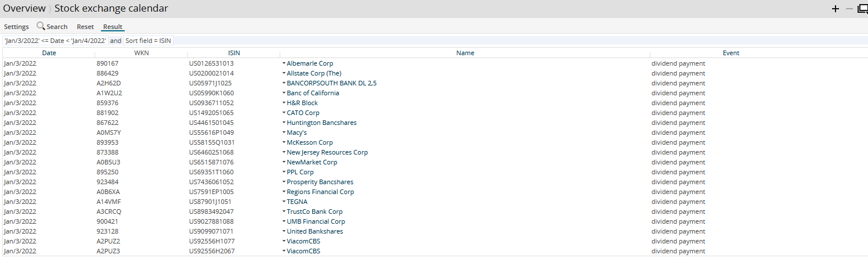Click the plus icon in title bar
This screenshot has height=258, width=868.
tap(836, 9)
